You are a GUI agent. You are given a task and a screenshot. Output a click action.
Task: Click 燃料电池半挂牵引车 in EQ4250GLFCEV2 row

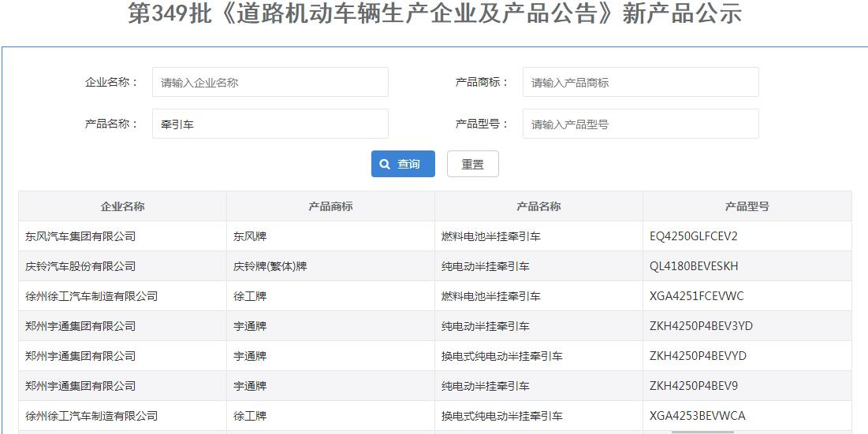tap(491, 236)
